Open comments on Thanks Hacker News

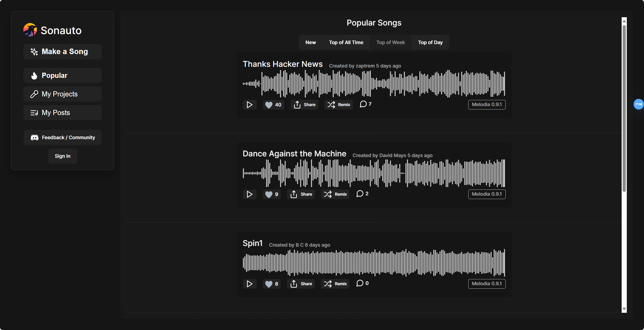(x=365, y=104)
